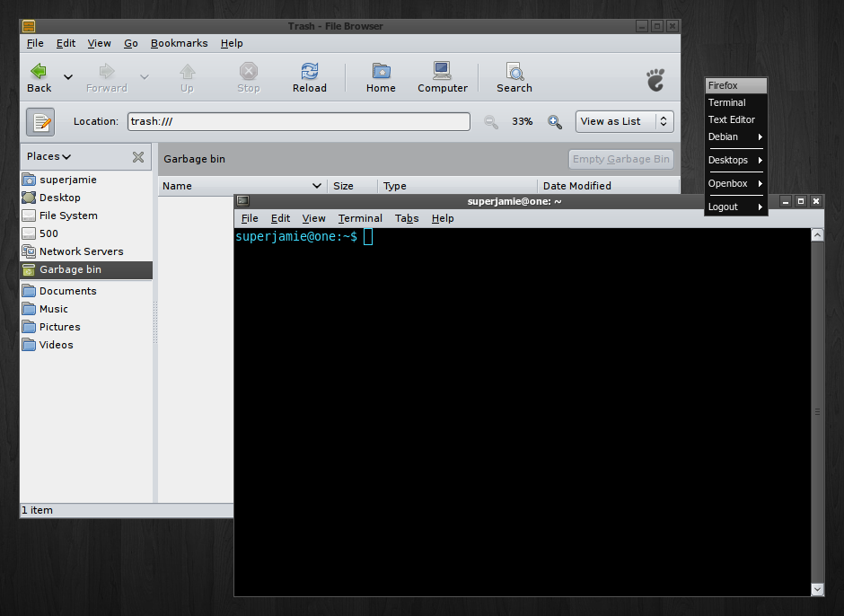Viewport: 844px width, 616px height.
Task: Expand Debian submenu in Openbox menu
Action: (736, 136)
